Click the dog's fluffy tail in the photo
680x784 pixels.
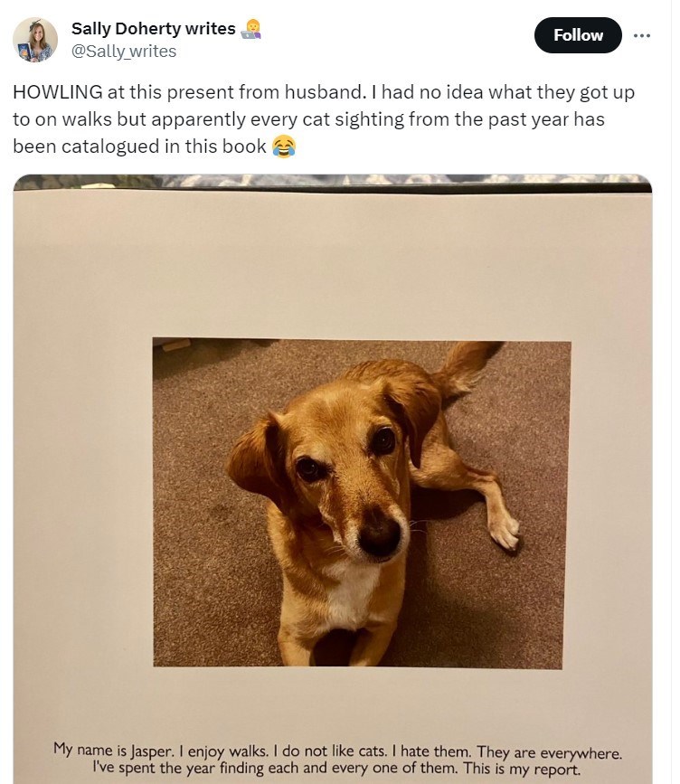[x=465, y=364]
